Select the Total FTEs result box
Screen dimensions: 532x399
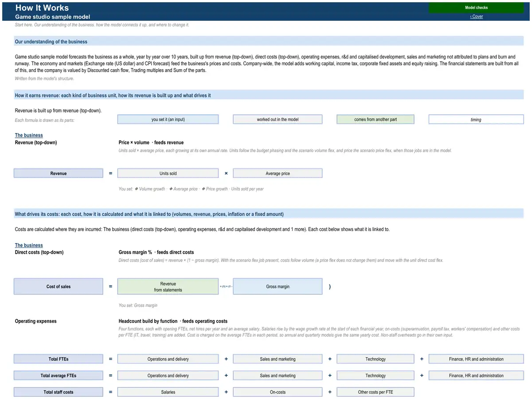point(59,359)
